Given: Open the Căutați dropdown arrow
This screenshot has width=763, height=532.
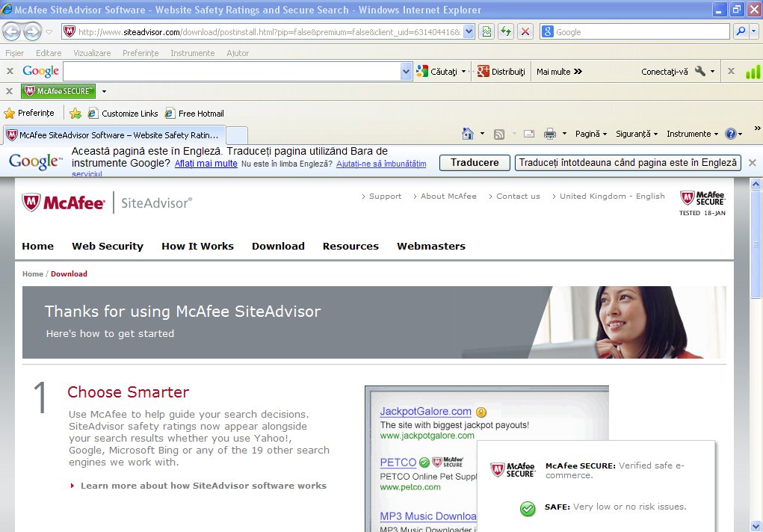Looking at the screenshot, I should pyautogui.click(x=464, y=72).
